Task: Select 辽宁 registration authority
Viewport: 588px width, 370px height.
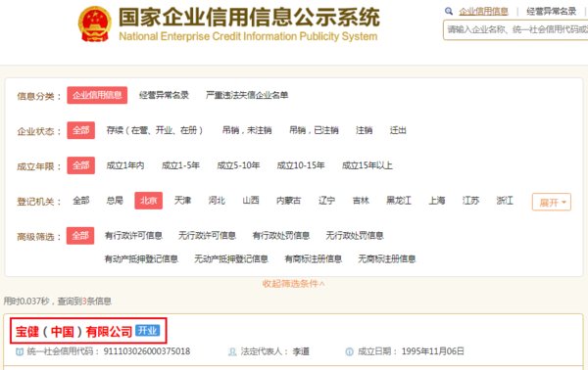Action: click(x=326, y=201)
